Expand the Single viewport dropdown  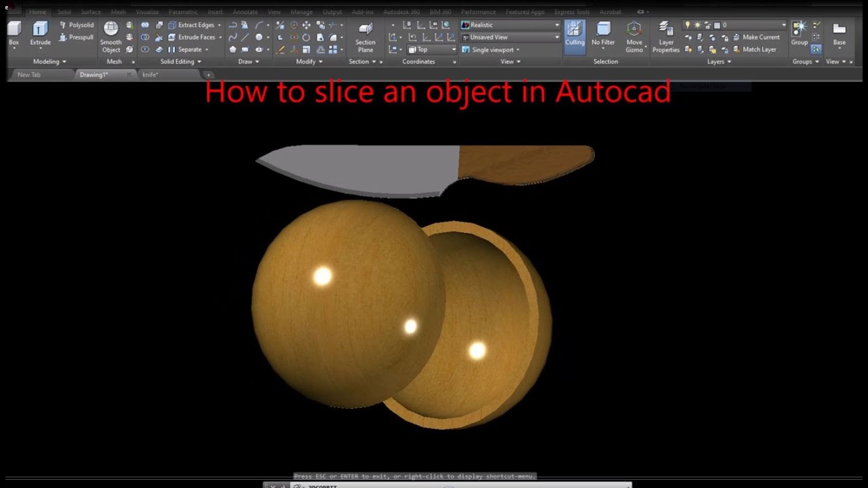pyautogui.click(x=491, y=49)
